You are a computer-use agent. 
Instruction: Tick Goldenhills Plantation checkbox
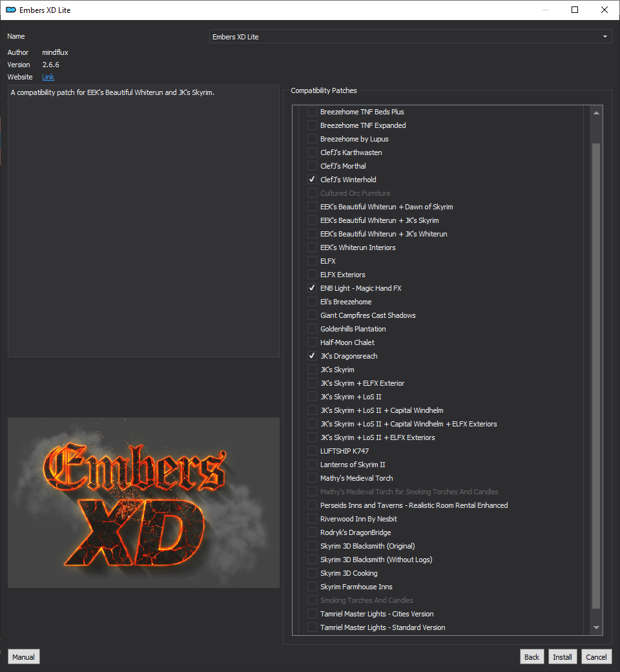click(x=313, y=329)
